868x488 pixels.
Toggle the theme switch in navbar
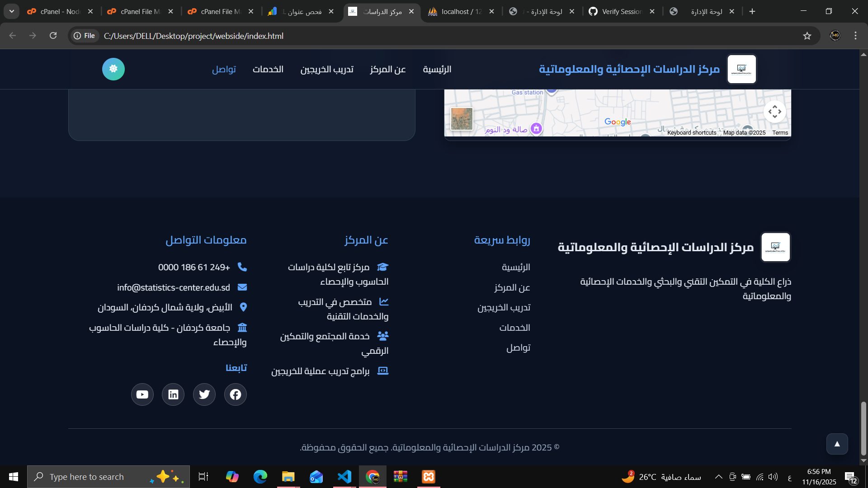(113, 69)
